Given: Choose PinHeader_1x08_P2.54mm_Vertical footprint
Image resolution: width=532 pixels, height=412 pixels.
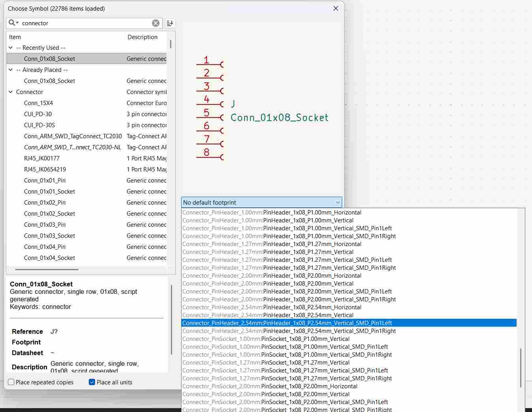Looking at the screenshot, I should pos(349,315).
